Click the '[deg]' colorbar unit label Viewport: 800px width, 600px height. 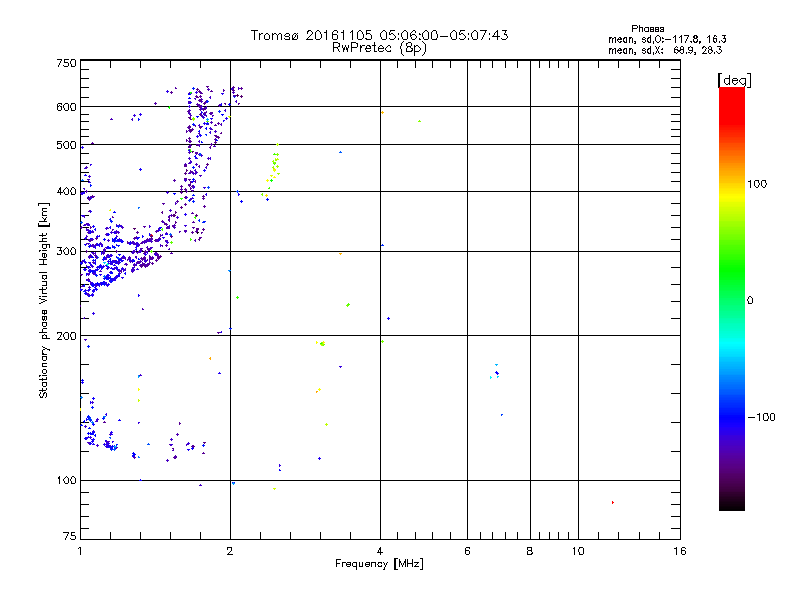[734, 80]
